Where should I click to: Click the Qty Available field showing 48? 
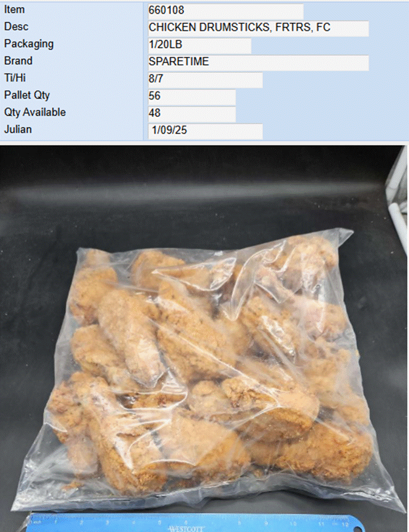(191, 114)
